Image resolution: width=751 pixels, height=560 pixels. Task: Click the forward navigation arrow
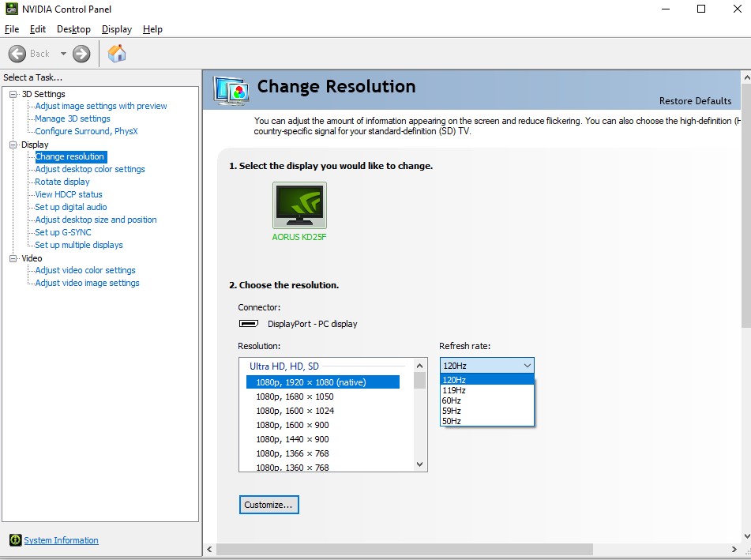click(x=80, y=54)
